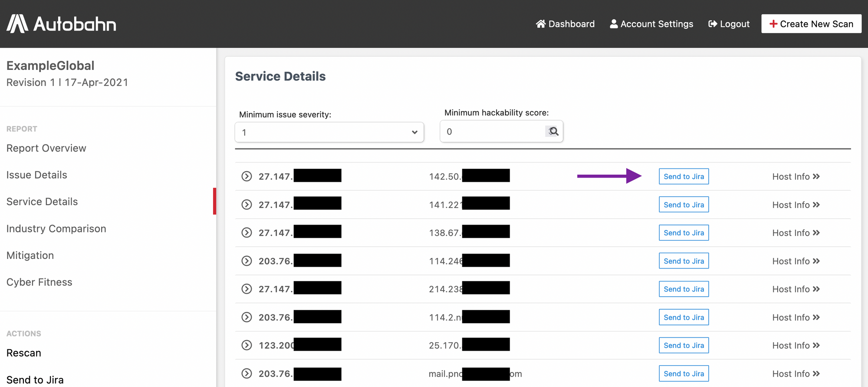Log out using the Logout link
868x387 pixels.
pos(729,24)
